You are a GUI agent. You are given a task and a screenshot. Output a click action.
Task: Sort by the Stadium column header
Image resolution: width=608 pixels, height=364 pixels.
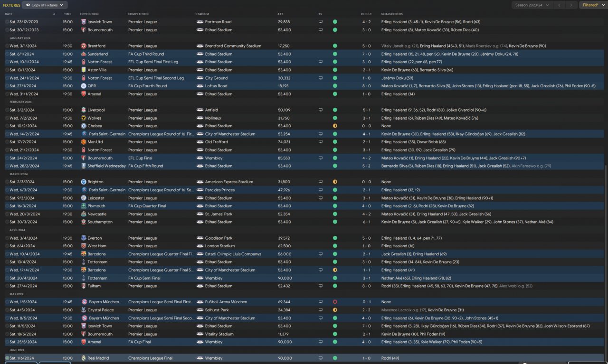tap(202, 14)
